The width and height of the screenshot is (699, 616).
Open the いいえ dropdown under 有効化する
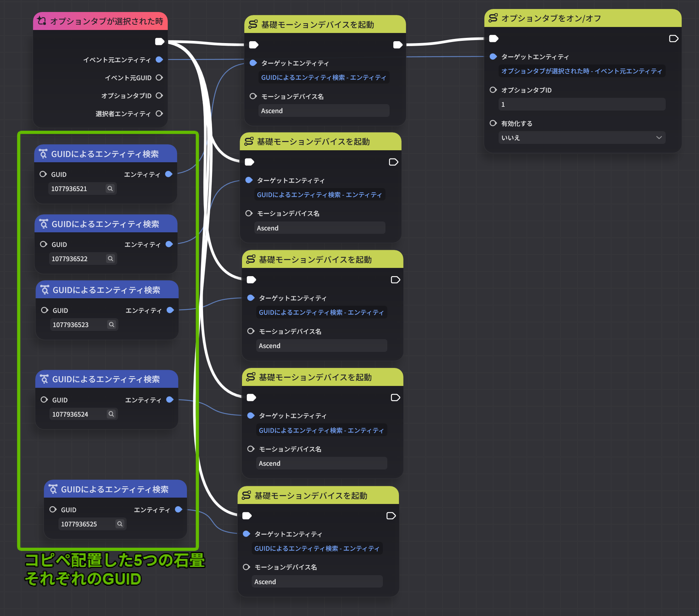coord(581,138)
